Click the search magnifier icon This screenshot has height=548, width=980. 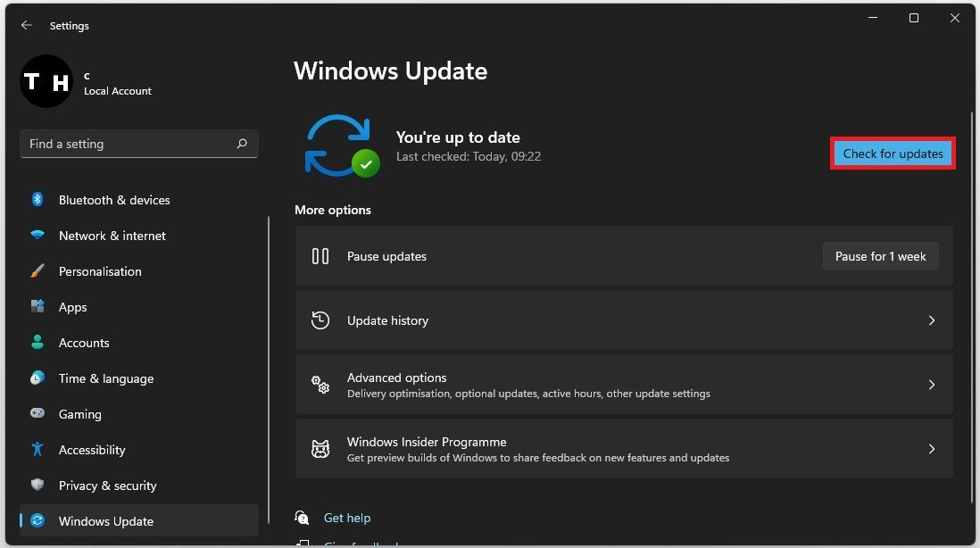point(242,144)
